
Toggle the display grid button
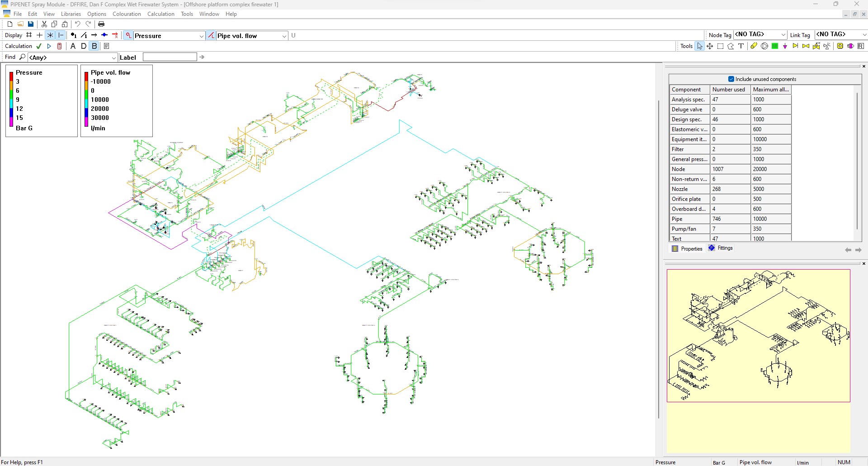[x=29, y=35]
